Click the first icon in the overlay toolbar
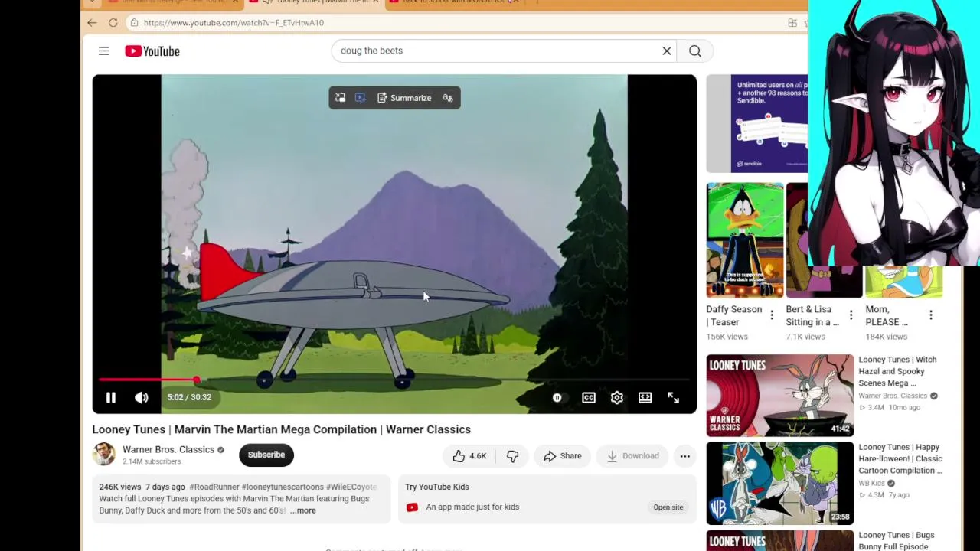This screenshot has height=551, width=980. pyautogui.click(x=341, y=98)
